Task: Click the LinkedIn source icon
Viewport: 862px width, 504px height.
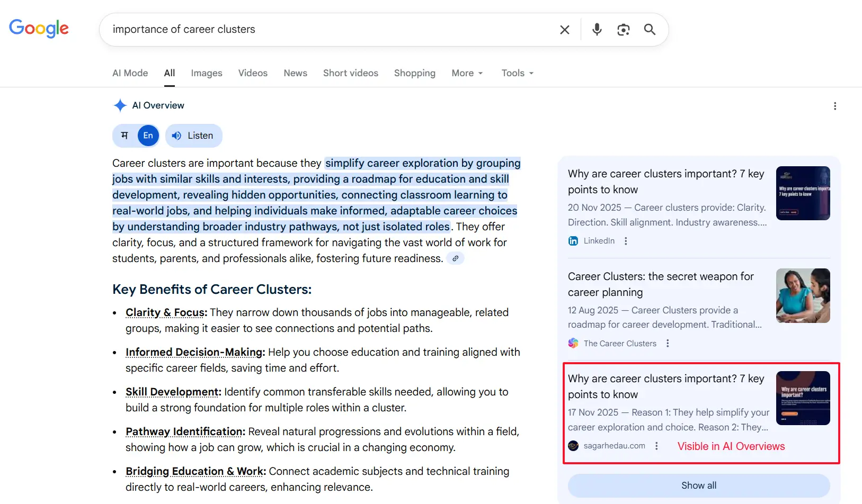Action: coord(573,241)
